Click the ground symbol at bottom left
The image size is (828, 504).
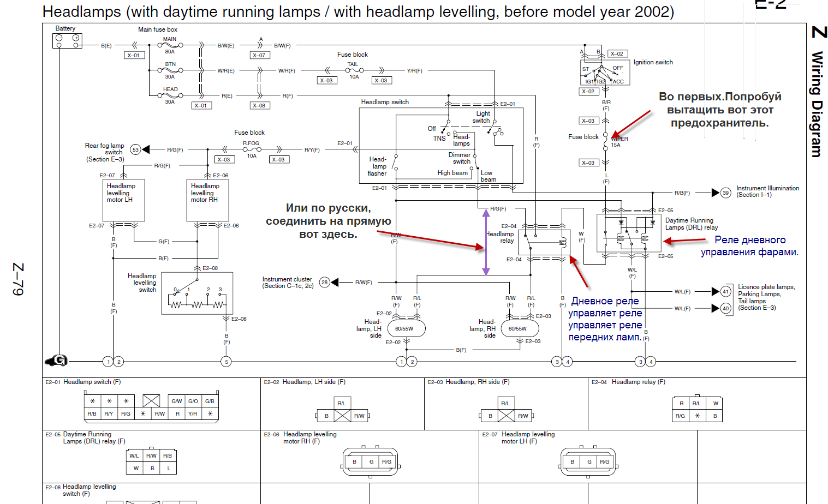(x=56, y=361)
